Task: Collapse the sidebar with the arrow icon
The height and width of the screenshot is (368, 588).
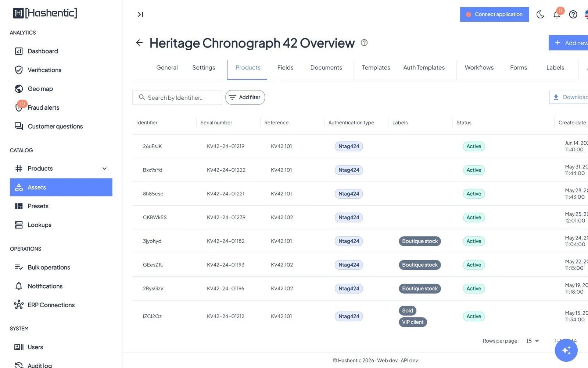Action: (x=140, y=14)
